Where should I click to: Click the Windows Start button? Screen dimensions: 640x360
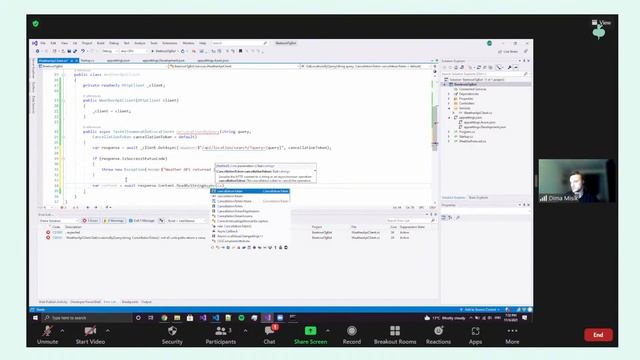[x=35, y=318]
